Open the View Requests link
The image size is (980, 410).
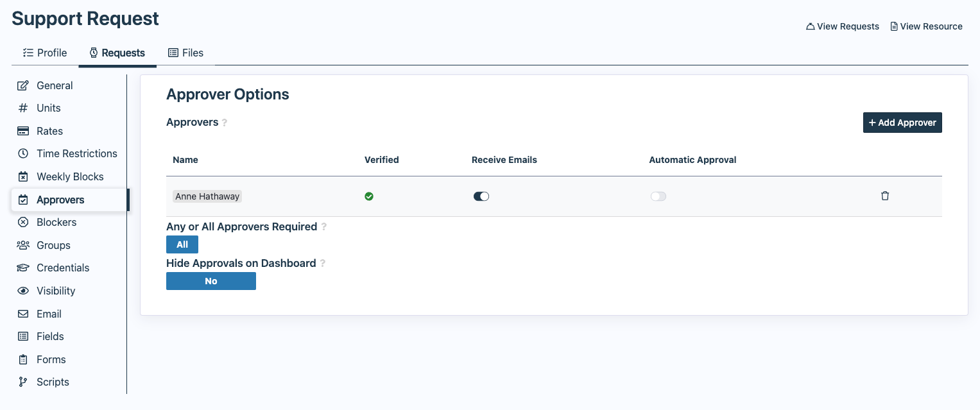pyautogui.click(x=843, y=26)
